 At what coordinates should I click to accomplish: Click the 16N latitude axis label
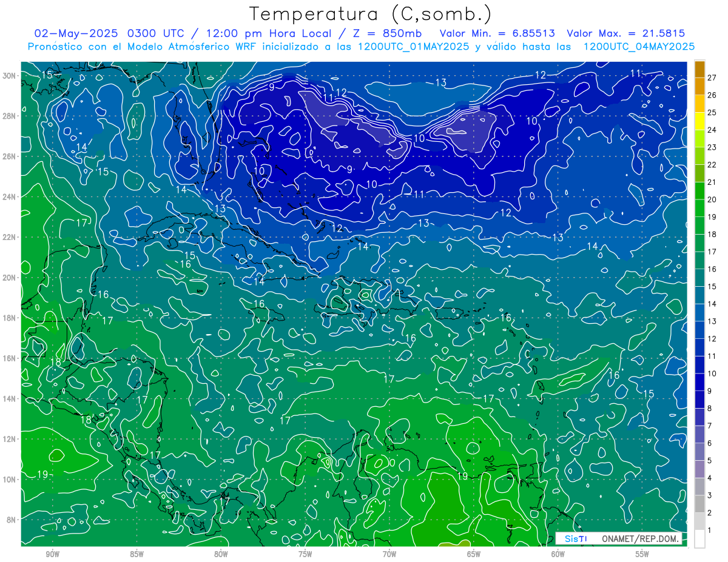(x=10, y=358)
